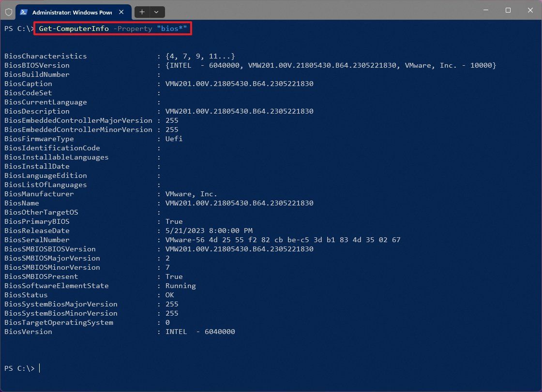Click the shield icon in the title bar
This screenshot has width=542, height=392.
(8, 12)
